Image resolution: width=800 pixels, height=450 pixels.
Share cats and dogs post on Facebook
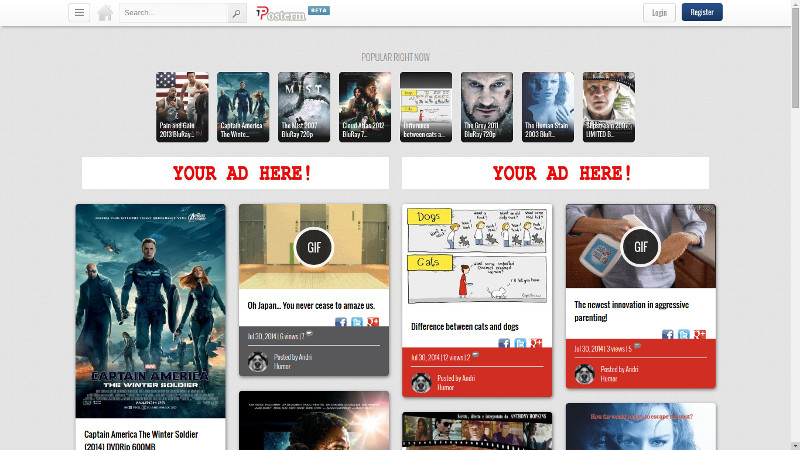point(504,343)
